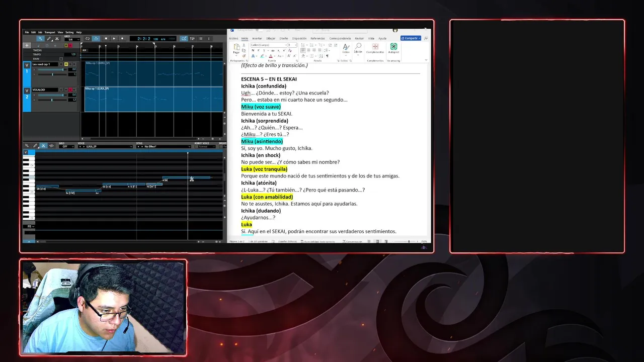Select the pencil tool in VOCALOID top toolbar
The image size is (644, 362).
coord(49,38)
